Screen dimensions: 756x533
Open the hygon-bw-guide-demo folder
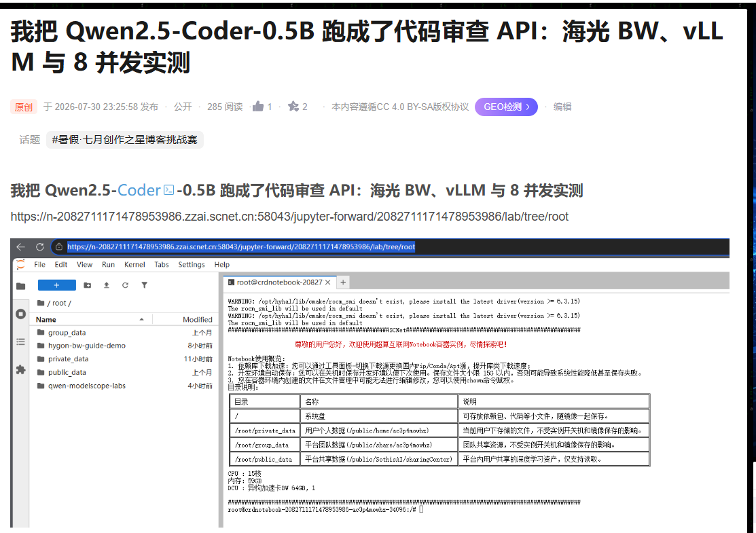(124, 346)
